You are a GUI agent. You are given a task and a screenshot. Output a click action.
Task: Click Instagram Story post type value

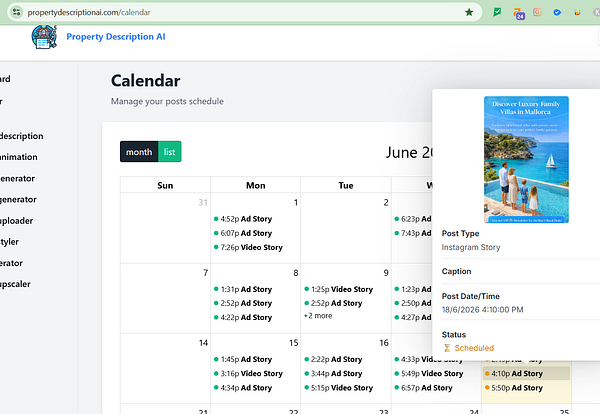coord(471,247)
